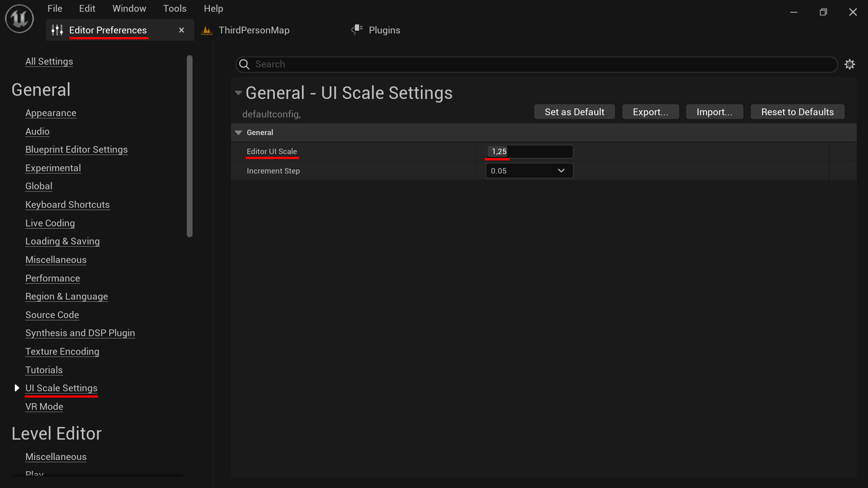
Task: Collapse the General - UI Scale Settings heading
Action: click(x=238, y=93)
